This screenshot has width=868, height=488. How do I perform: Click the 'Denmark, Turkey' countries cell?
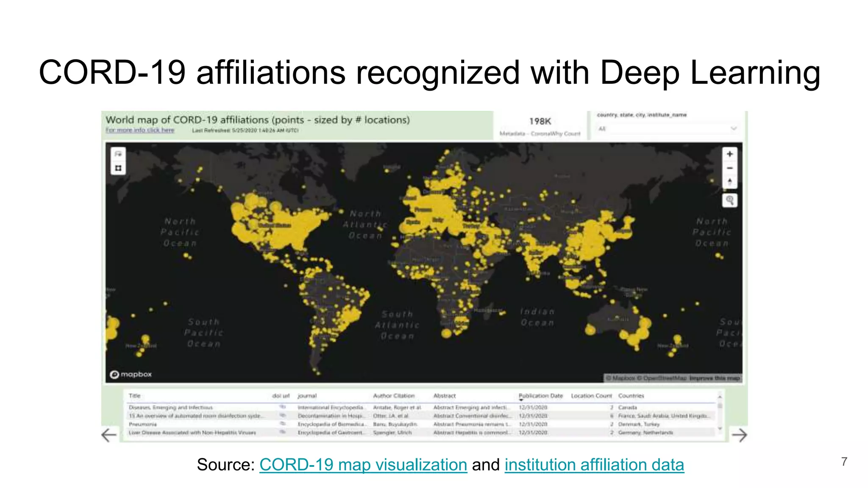639,424
